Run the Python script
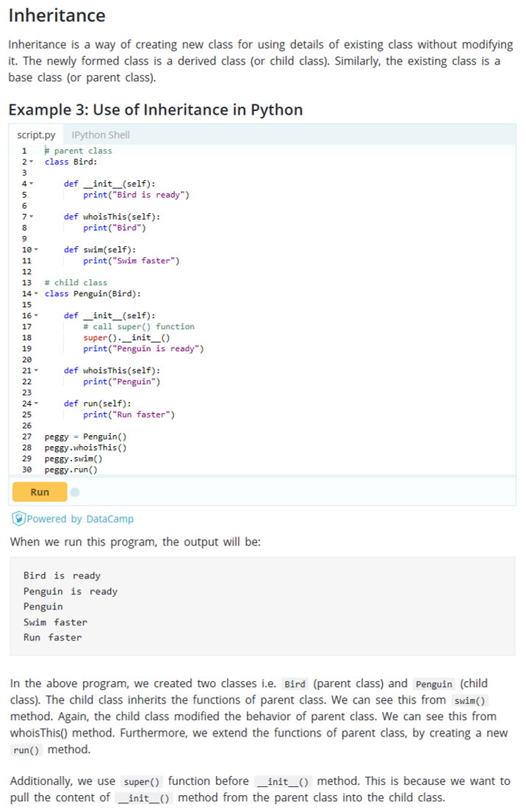Viewport: 526px width, 812px height. 40,492
